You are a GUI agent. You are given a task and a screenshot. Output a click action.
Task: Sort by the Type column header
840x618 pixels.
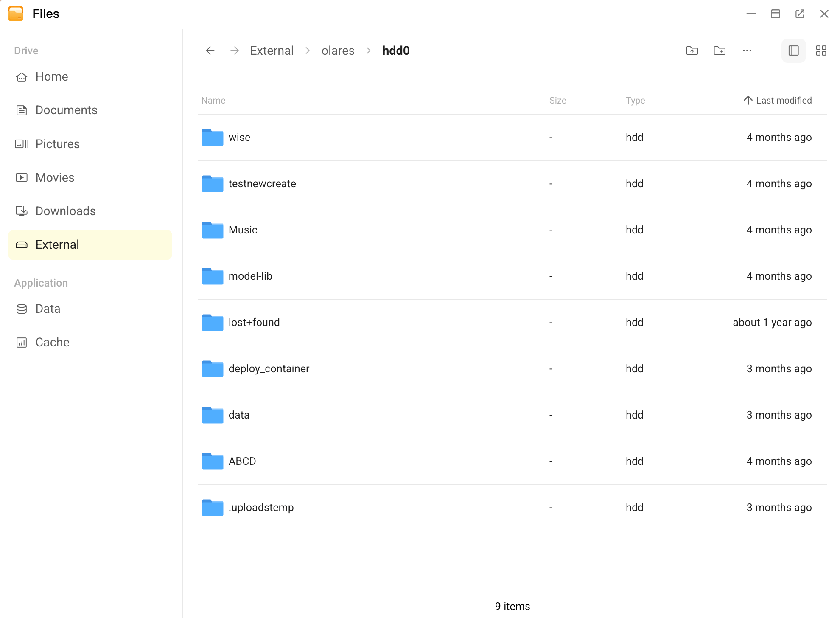(635, 100)
